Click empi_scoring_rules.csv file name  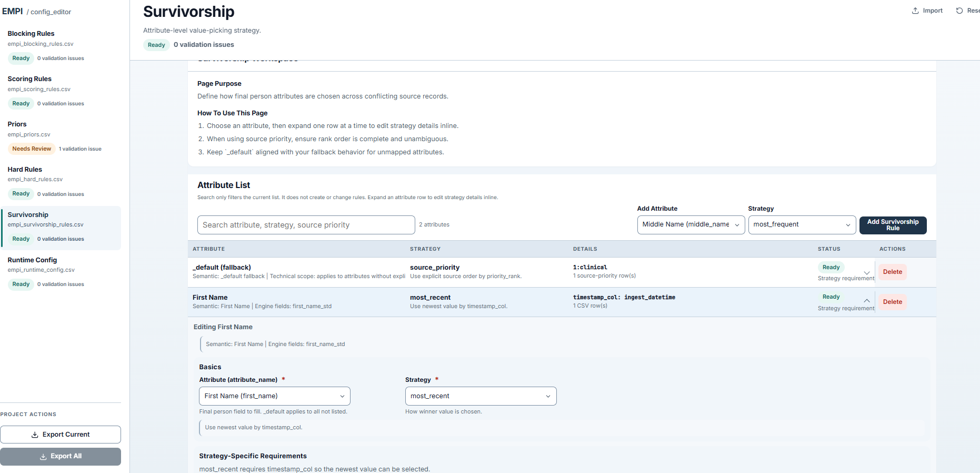pyautogui.click(x=39, y=89)
